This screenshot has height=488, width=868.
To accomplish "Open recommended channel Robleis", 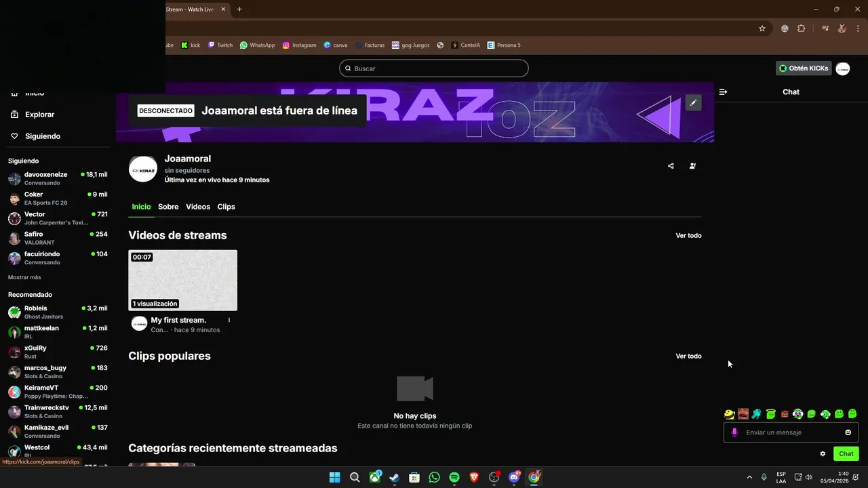I will pyautogui.click(x=58, y=312).
